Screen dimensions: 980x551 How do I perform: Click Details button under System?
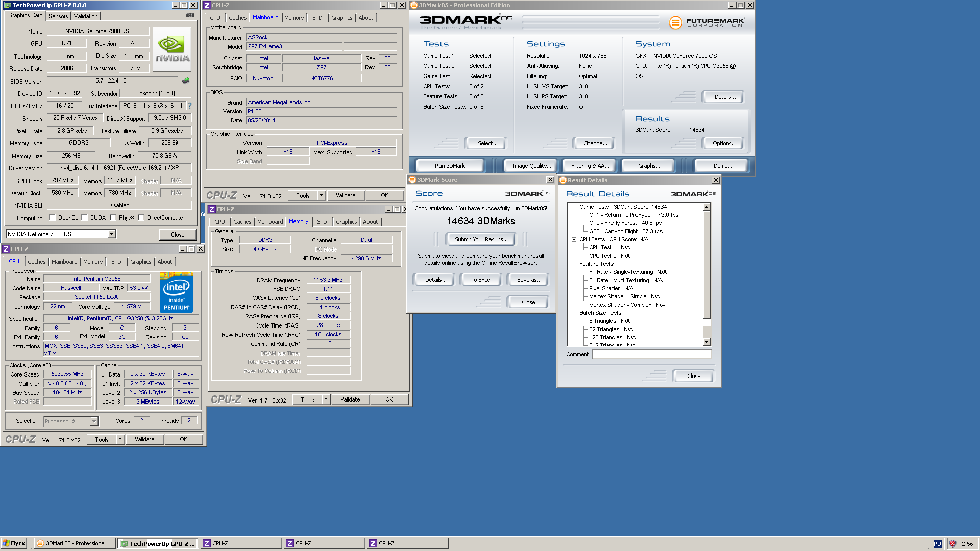(724, 97)
